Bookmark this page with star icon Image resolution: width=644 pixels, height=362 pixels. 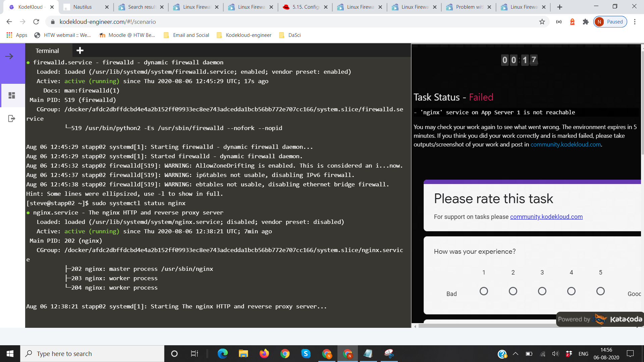[542, 22]
